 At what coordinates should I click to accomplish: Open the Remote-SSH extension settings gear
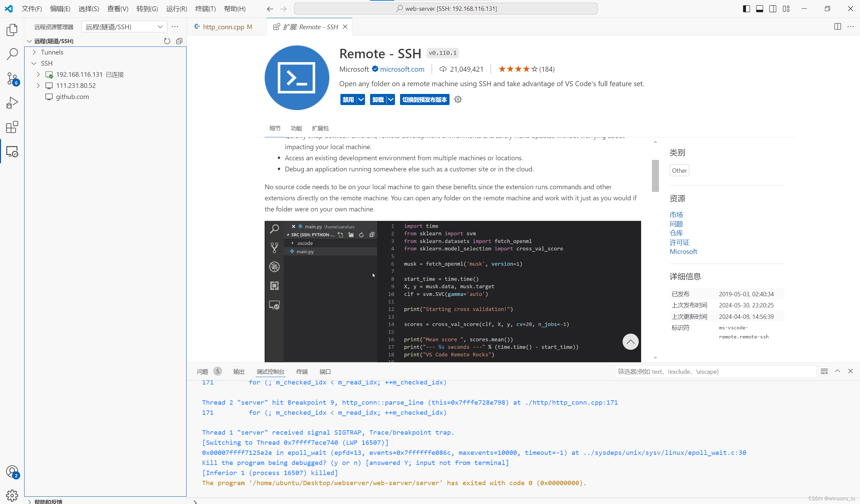(458, 99)
